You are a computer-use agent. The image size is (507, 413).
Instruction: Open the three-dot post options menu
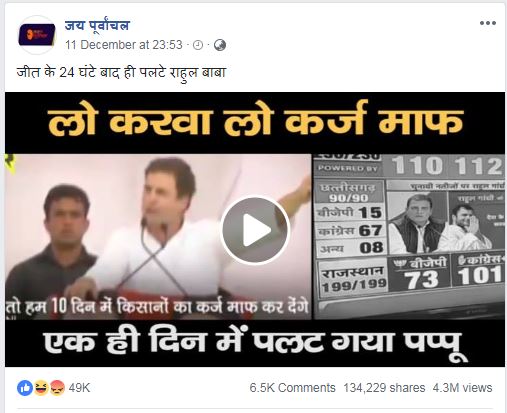pos(488,23)
